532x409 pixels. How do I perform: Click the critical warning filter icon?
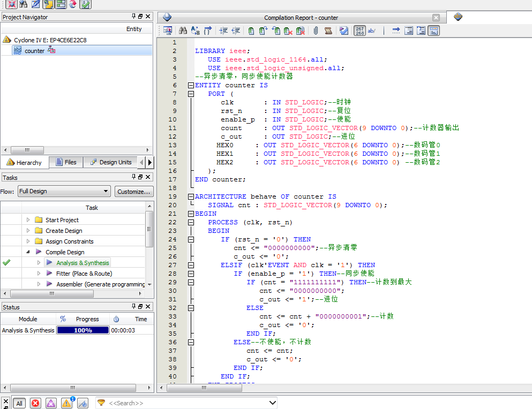pyautogui.click(x=51, y=403)
